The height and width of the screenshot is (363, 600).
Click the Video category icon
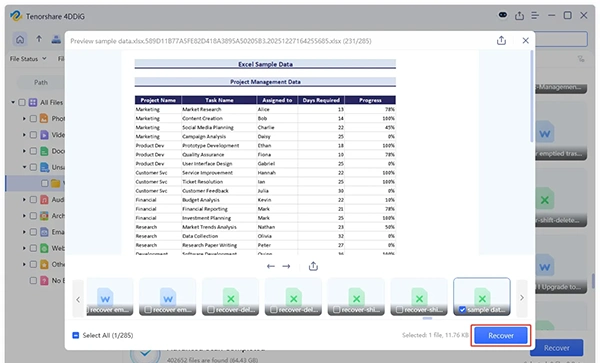pyautogui.click(x=44, y=135)
